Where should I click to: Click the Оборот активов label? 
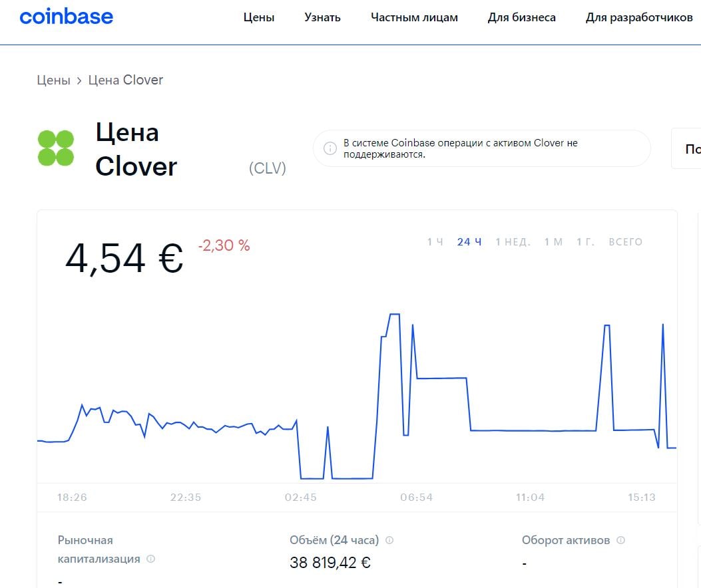point(566,540)
